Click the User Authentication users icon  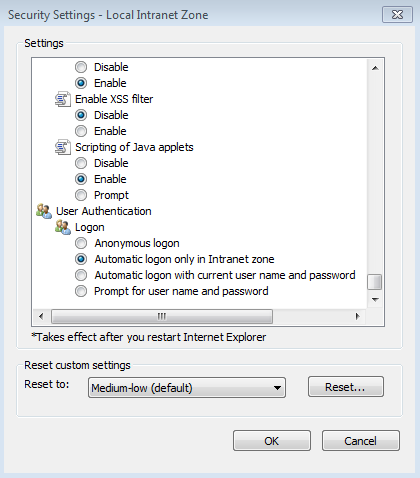[x=44, y=211]
